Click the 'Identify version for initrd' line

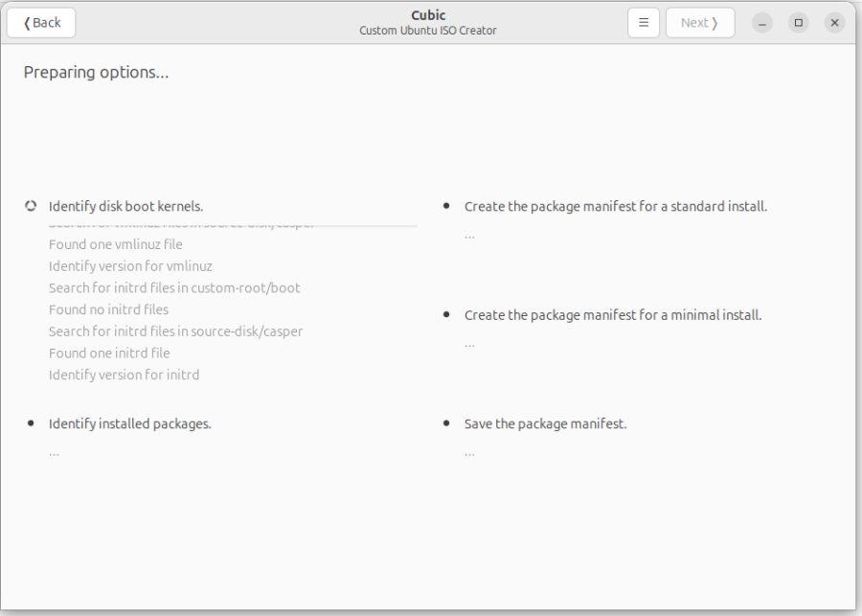coord(124,375)
